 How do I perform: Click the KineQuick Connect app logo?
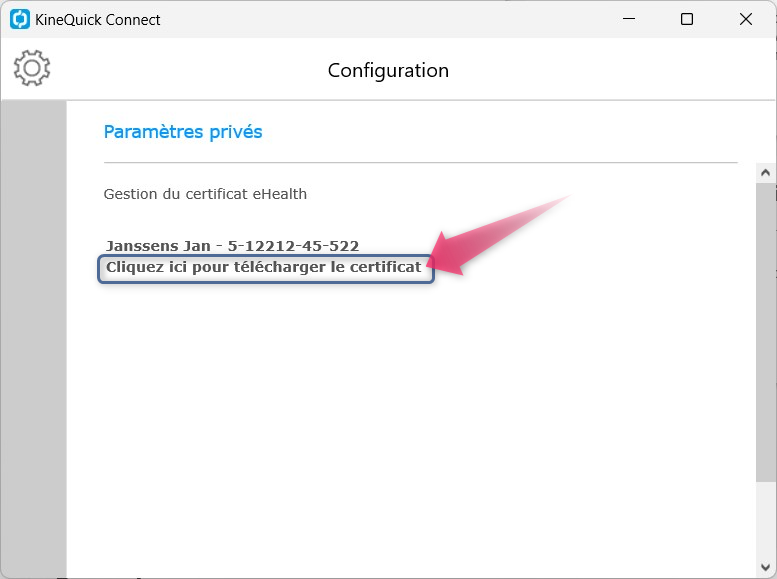pyautogui.click(x=20, y=19)
